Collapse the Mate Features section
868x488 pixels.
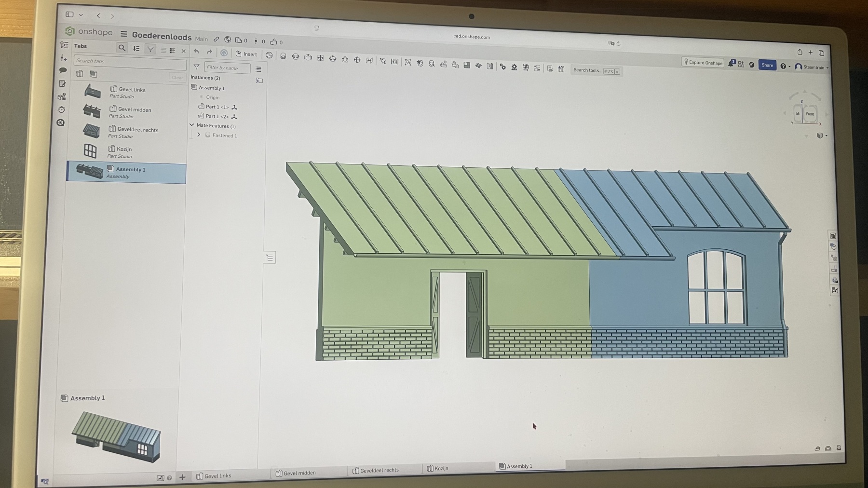click(192, 125)
